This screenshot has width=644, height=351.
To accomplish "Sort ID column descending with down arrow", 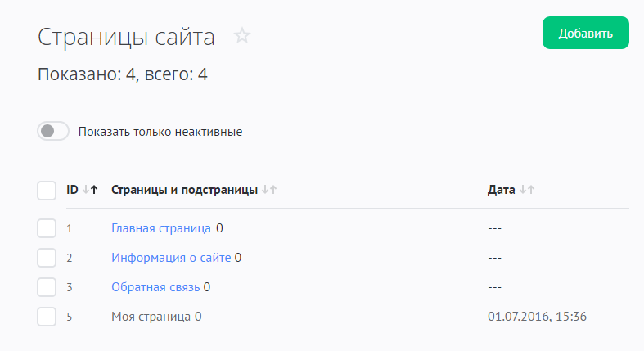I will click(86, 190).
